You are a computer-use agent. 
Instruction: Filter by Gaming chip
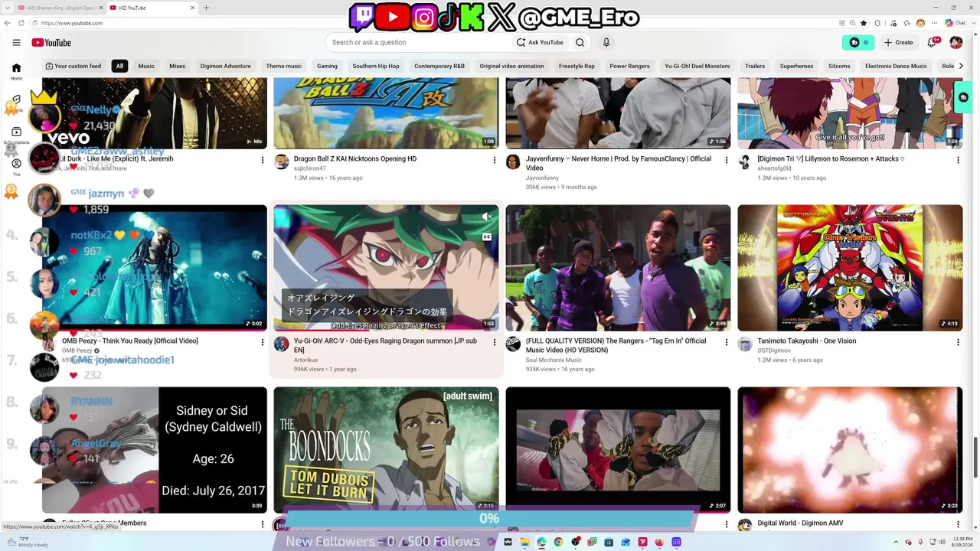coord(327,66)
